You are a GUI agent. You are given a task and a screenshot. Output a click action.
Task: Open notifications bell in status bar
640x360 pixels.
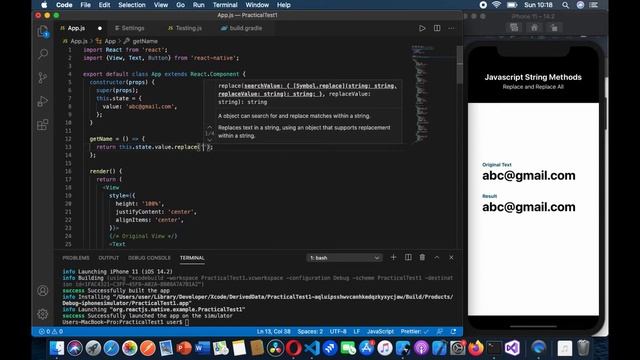tap(453, 331)
